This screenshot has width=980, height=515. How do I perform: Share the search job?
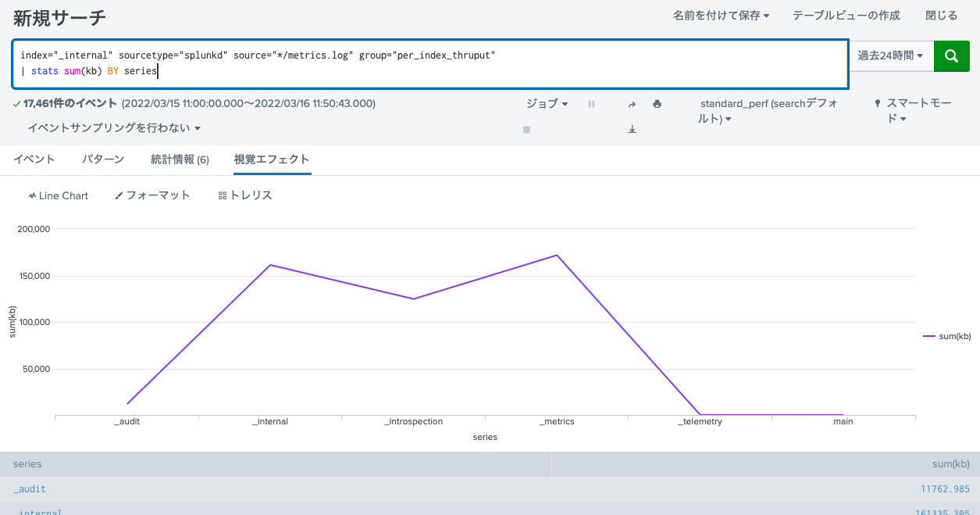pos(632,103)
